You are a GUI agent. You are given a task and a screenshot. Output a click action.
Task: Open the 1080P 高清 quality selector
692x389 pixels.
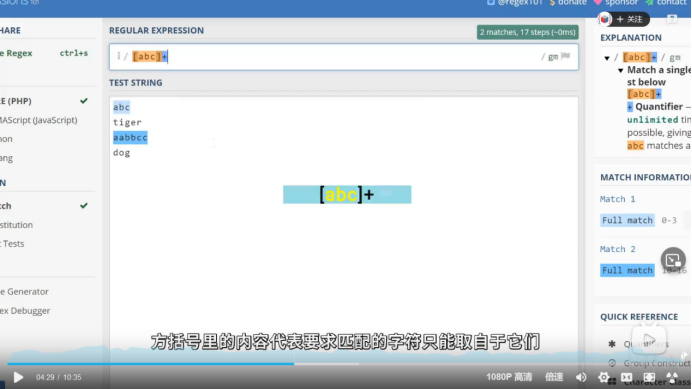509,377
